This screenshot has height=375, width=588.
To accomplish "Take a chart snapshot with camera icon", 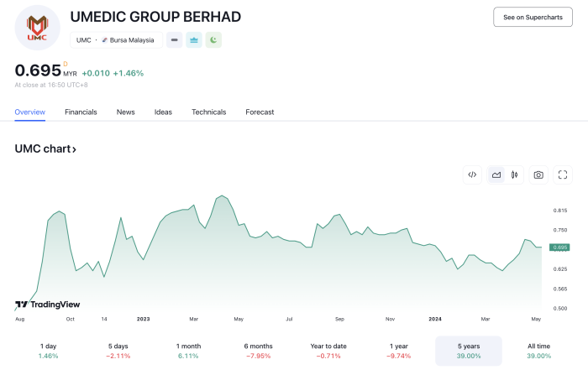I will [x=538, y=174].
